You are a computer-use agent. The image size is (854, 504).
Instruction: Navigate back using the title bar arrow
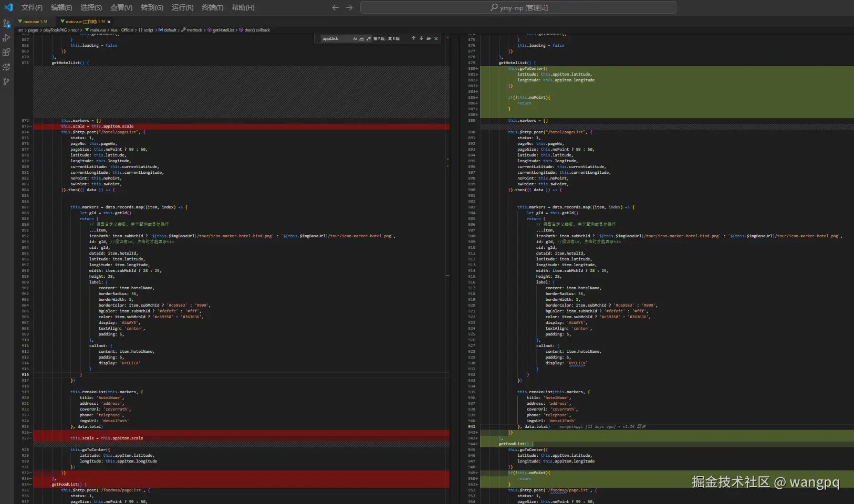[x=336, y=7]
